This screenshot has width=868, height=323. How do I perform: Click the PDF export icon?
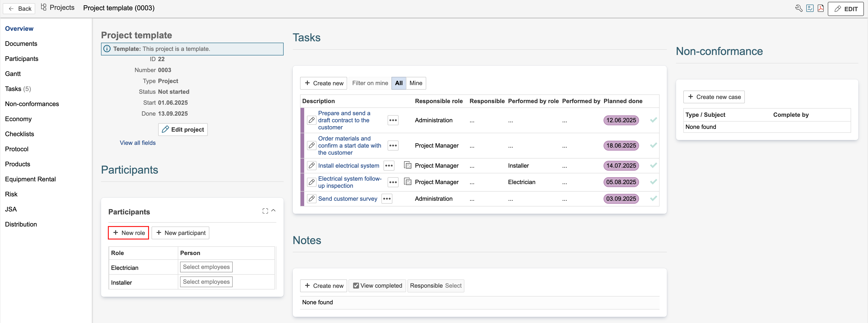coord(820,8)
